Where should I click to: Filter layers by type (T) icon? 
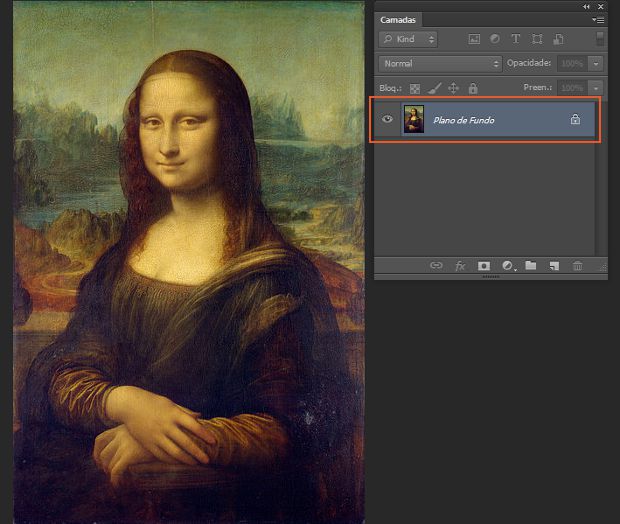click(516, 39)
